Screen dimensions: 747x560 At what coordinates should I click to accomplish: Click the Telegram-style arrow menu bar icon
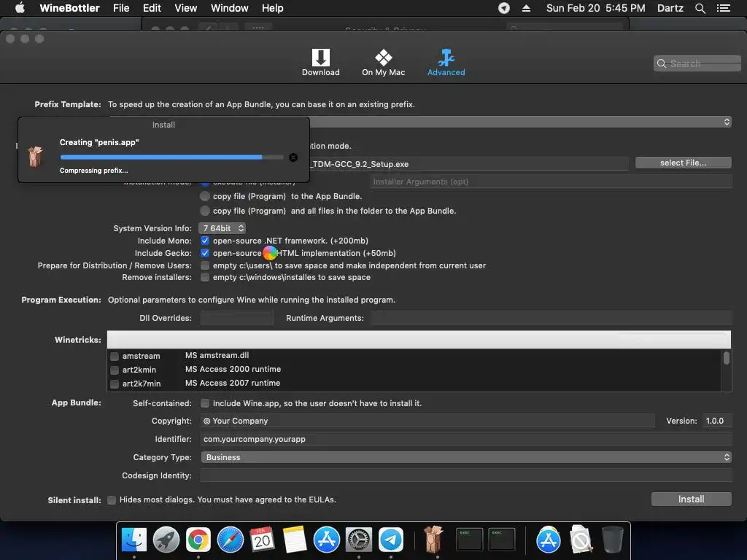point(504,8)
